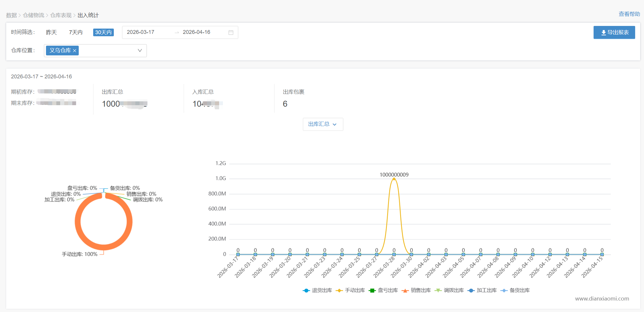Select the 昨天 time filter

pyautogui.click(x=51, y=32)
